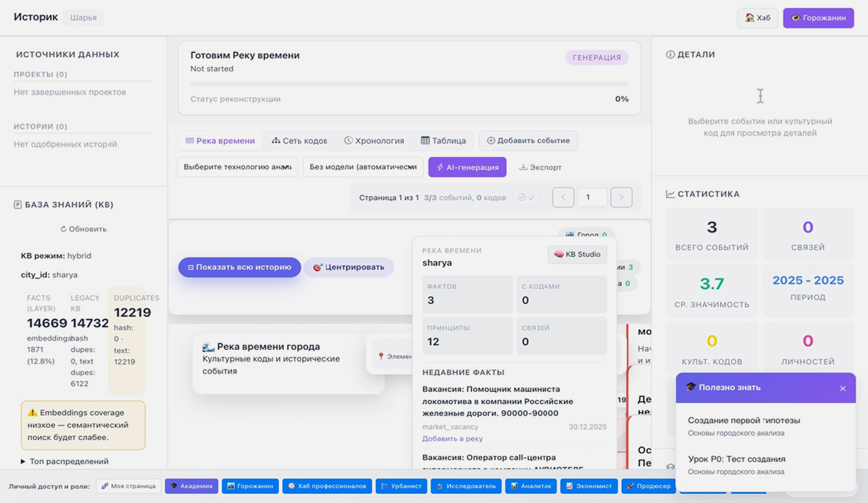Click the Добавить в реку link
Screen dimensions: 868x503
click(452, 438)
